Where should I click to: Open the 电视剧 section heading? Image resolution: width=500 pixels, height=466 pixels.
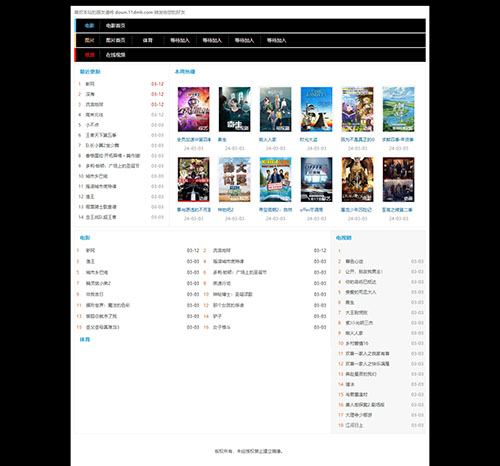[x=344, y=238]
